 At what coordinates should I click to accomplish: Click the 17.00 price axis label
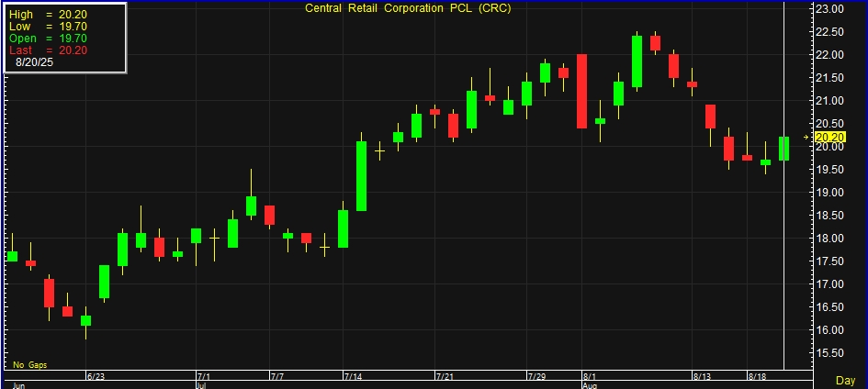tap(829, 284)
